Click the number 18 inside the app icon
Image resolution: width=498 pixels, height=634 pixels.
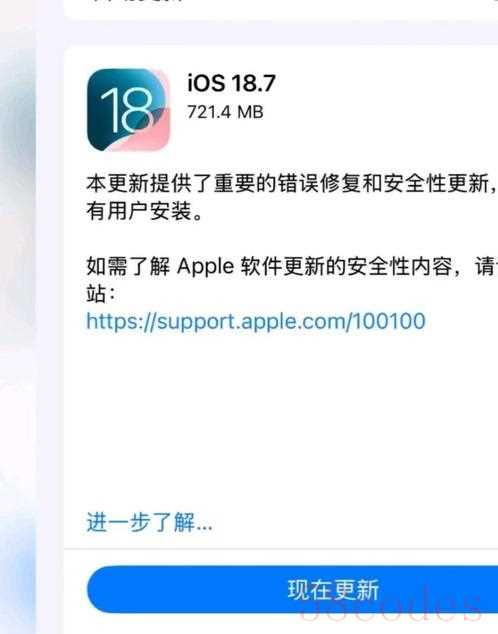click(126, 110)
